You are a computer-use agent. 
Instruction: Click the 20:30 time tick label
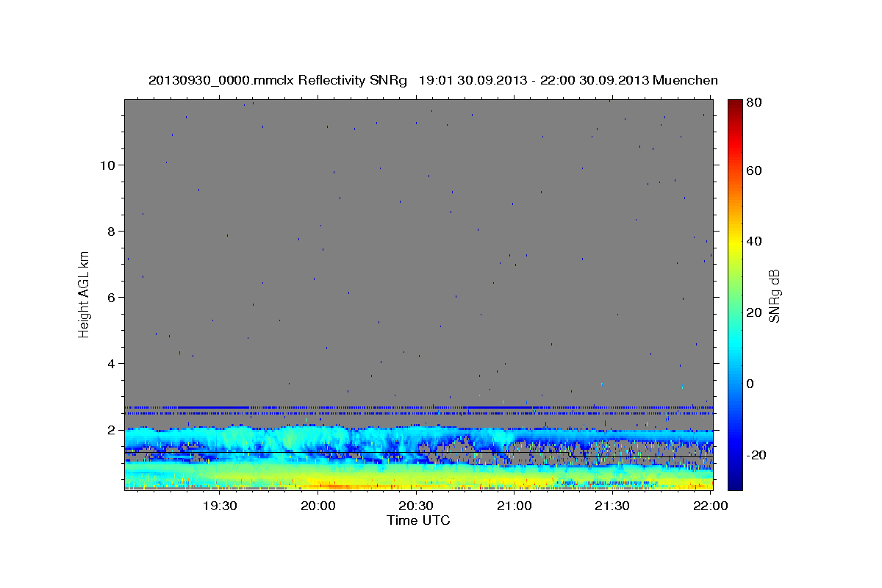416,506
